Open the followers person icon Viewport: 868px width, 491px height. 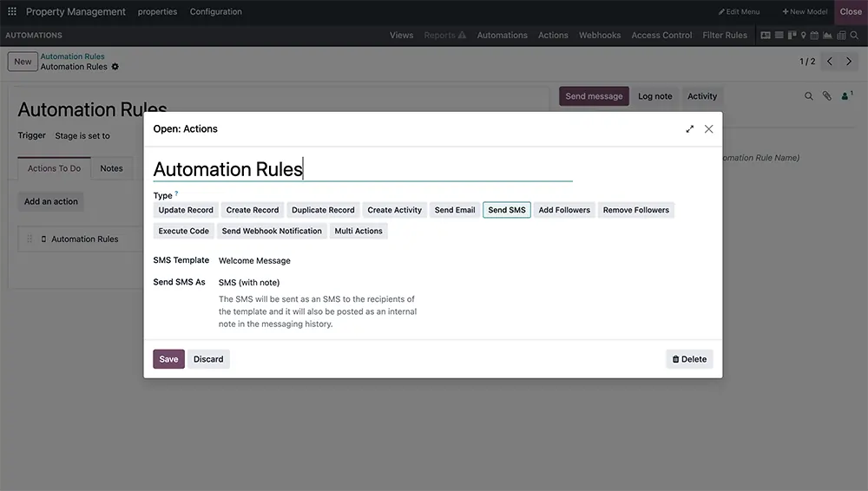(846, 95)
